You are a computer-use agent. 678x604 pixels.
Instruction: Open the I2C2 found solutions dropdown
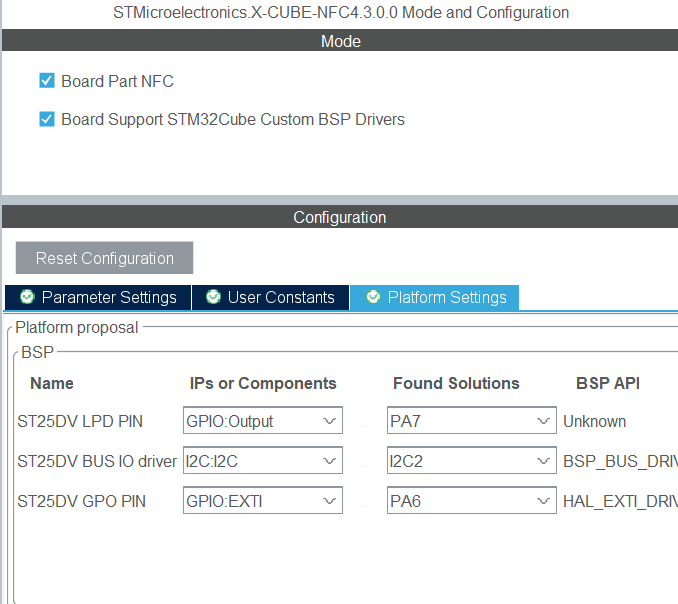tap(471, 461)
